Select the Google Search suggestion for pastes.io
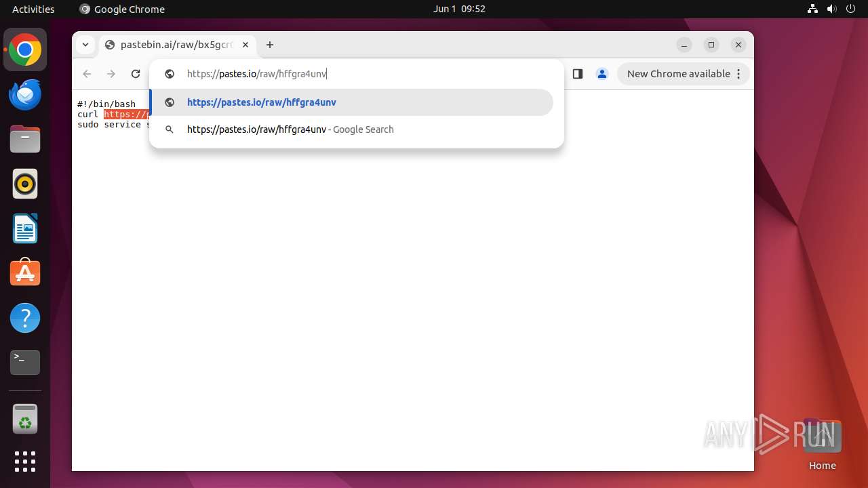Viewport: 868px width, 488px height. click(x=352, y=129)
